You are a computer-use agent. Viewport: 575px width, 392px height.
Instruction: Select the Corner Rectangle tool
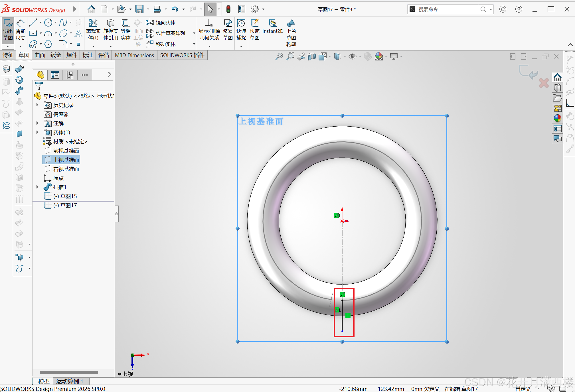[x=33, y=33]
